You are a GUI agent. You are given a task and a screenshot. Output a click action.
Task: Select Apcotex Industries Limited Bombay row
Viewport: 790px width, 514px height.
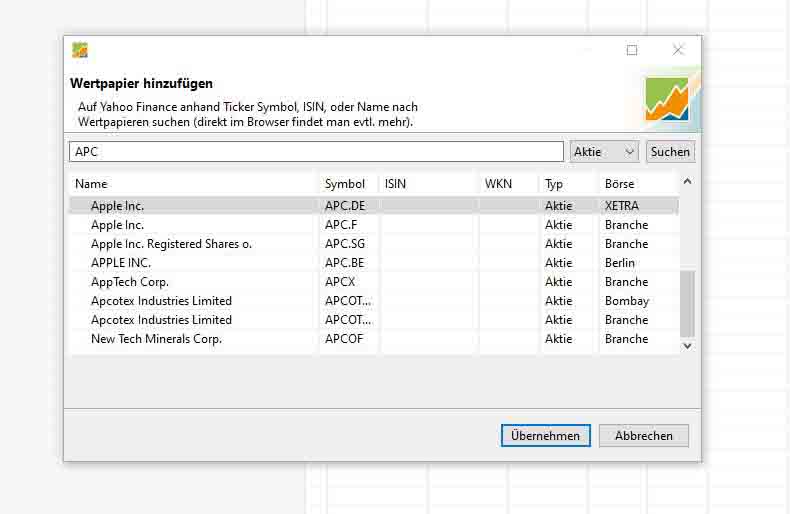tap(374, 301)
